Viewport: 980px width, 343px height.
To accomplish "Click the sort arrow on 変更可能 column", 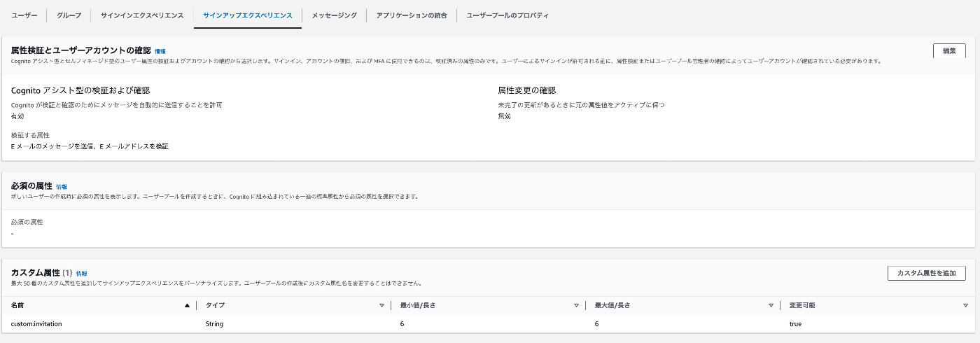I will pos(965,305).
